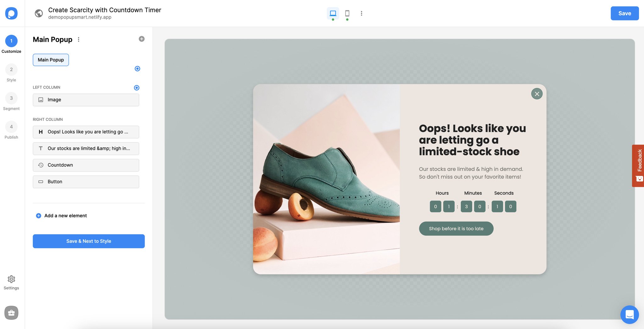
Task: Open the Countdown element settings
Action: 86,165
